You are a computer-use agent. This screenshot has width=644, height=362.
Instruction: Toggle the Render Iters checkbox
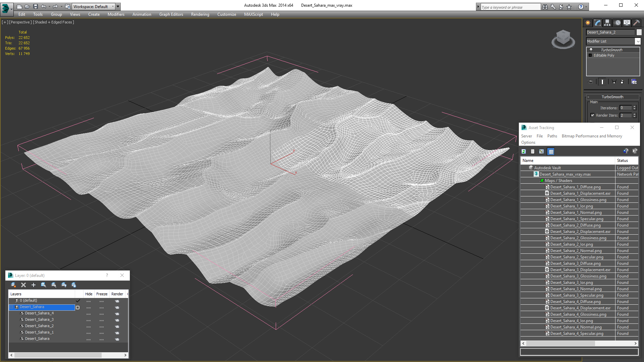click(x=592, y=115)
